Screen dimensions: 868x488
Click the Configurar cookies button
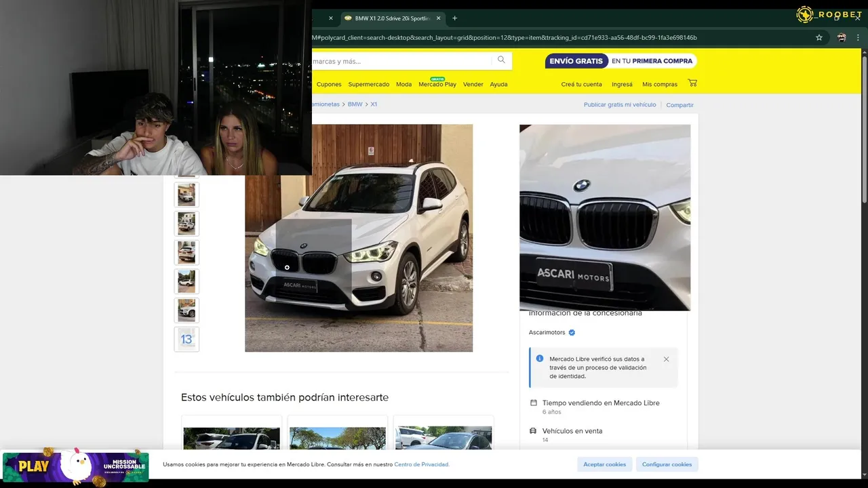coord(667,464)
